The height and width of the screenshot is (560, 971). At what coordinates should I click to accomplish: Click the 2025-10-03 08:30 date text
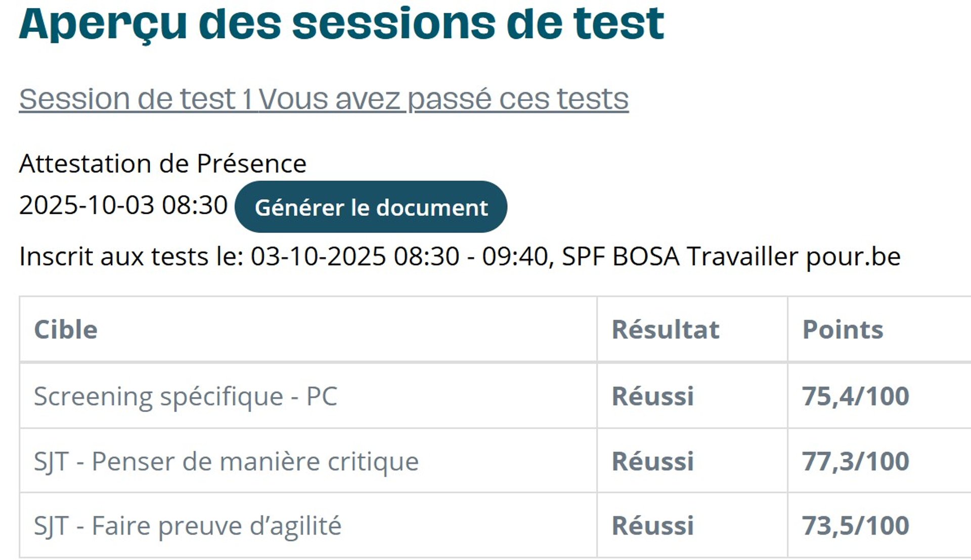click(123, 205)
